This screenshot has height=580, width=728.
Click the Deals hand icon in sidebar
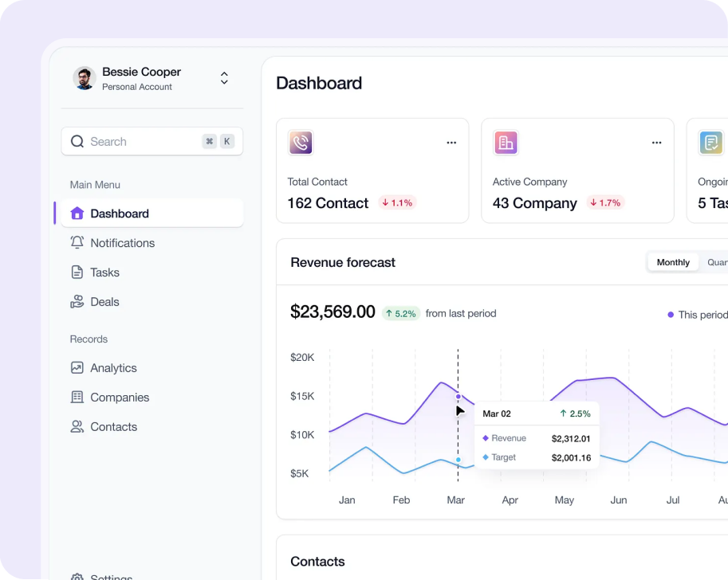tap(77, 302)
